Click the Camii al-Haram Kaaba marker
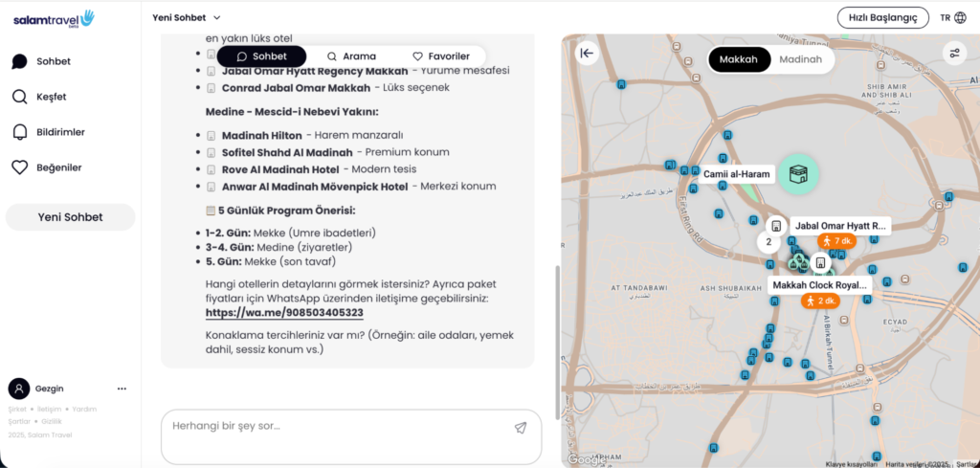Viewport: 980px width, 468px height. click(796, 173)
